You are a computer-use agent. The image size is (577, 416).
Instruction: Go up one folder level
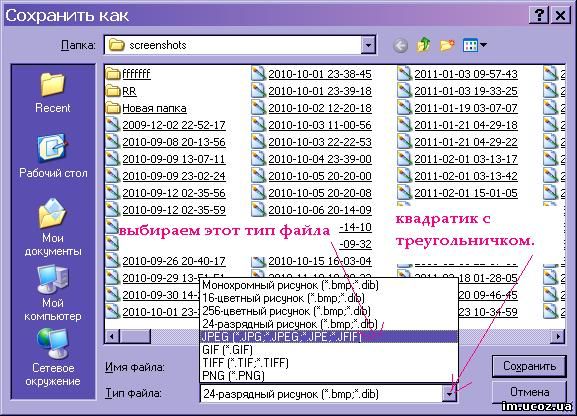(x=424, y=45)
